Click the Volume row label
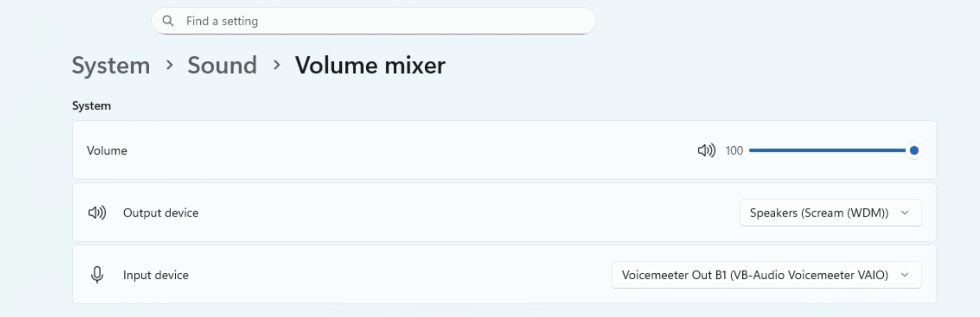 click(107, 151)
